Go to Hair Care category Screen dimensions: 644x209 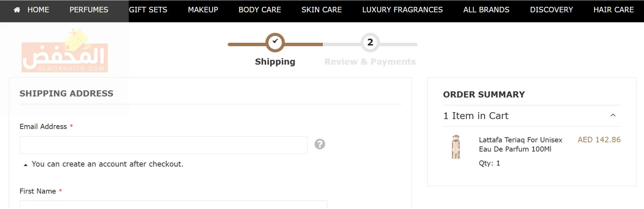coord(614,10)
